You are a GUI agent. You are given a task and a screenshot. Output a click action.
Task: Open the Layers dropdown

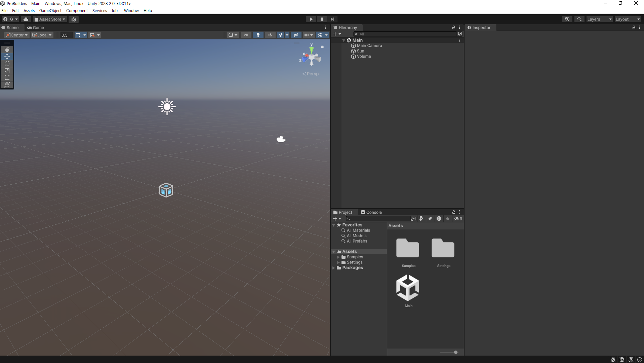pyautogui.click(x=599, y=19)
